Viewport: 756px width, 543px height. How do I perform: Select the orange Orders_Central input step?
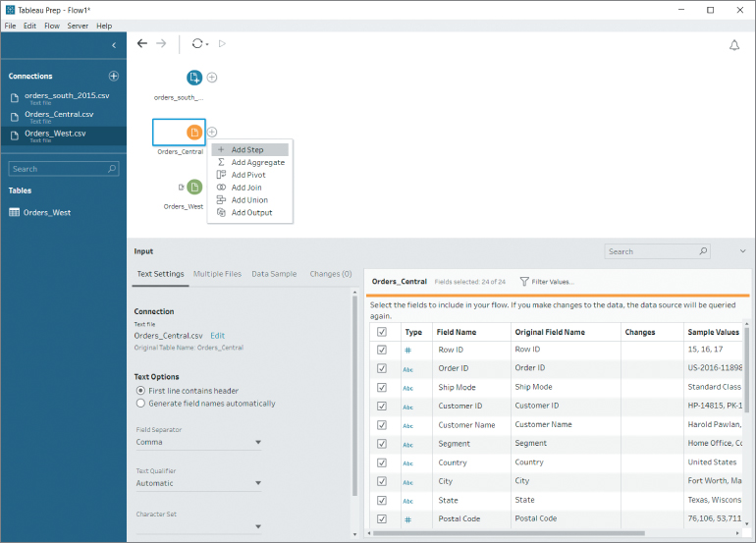(194, 133)
